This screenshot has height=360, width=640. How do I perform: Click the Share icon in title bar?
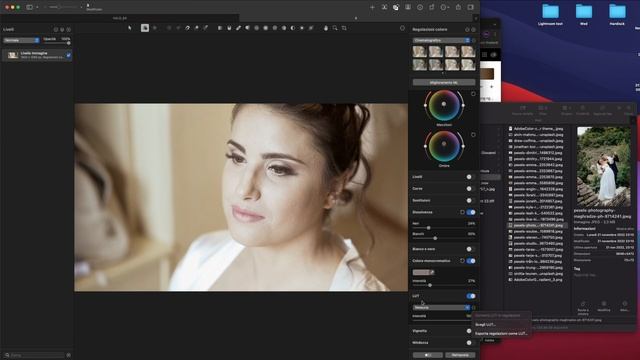(458, 7)
